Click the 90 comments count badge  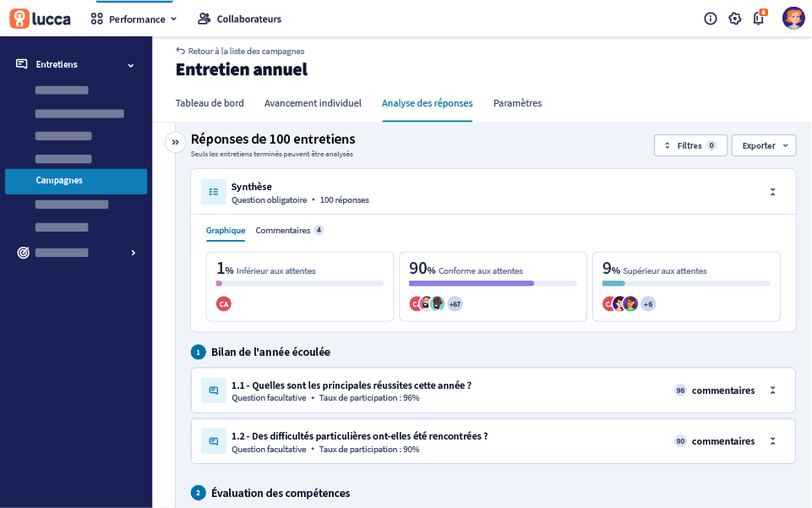[x=680, y=441]
